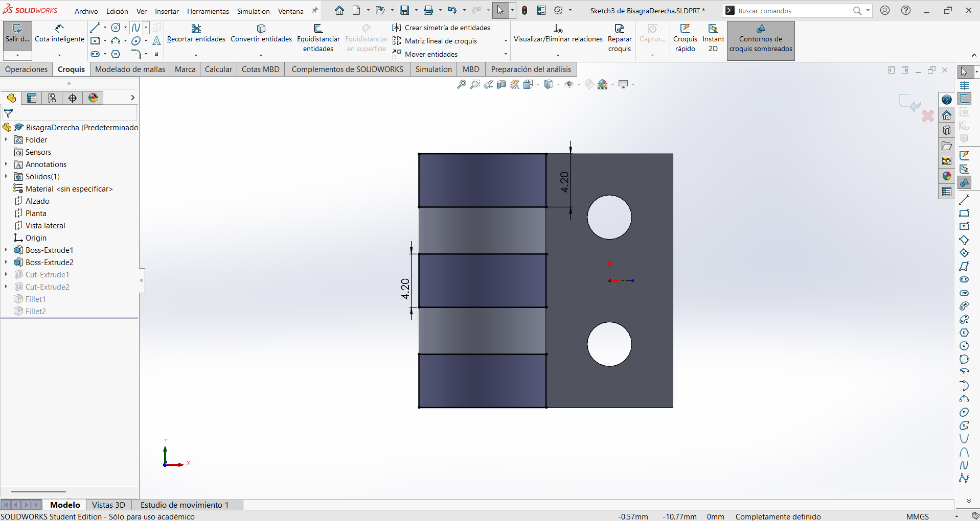This screenshot has height=521, width=980.
Task: Open the DimXpertManager tab
Action: [x=73, y=98]
